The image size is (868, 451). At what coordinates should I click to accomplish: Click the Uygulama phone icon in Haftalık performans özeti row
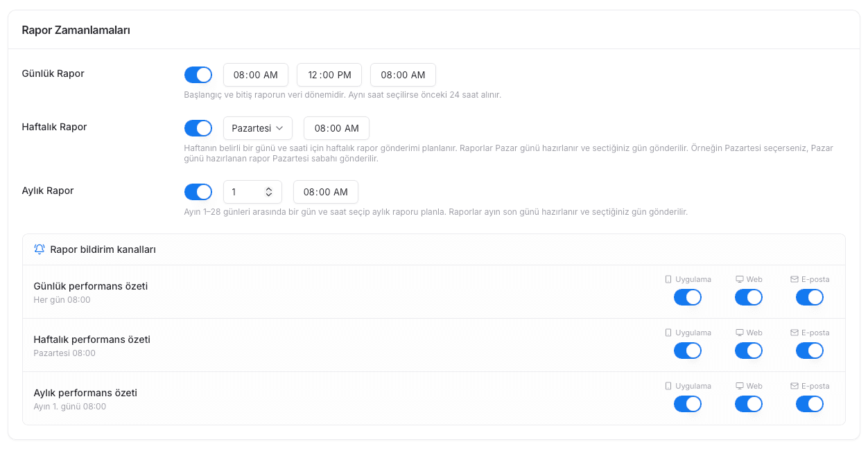pyautogui.click(x=668, y=333)
